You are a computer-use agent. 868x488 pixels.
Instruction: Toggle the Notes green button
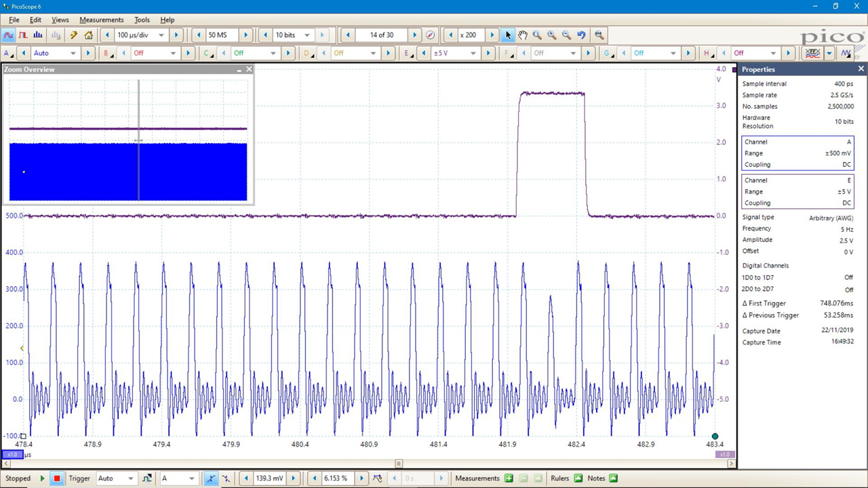[x=613, y=479]
